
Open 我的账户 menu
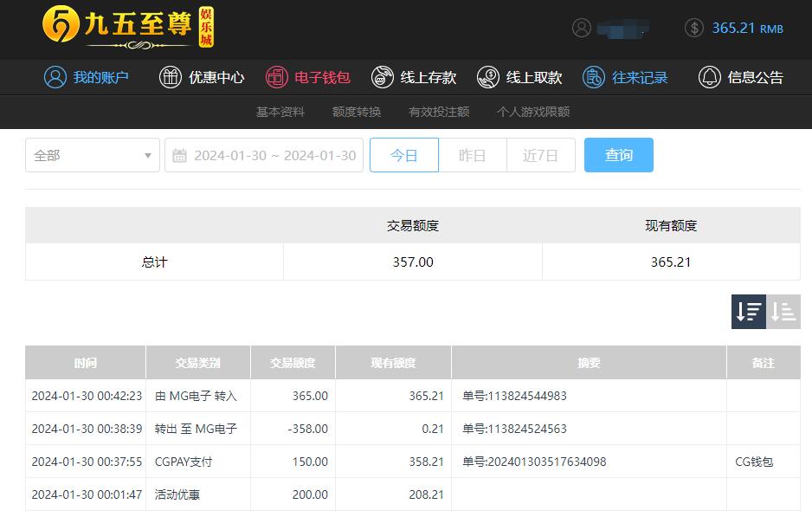[86, 77]
